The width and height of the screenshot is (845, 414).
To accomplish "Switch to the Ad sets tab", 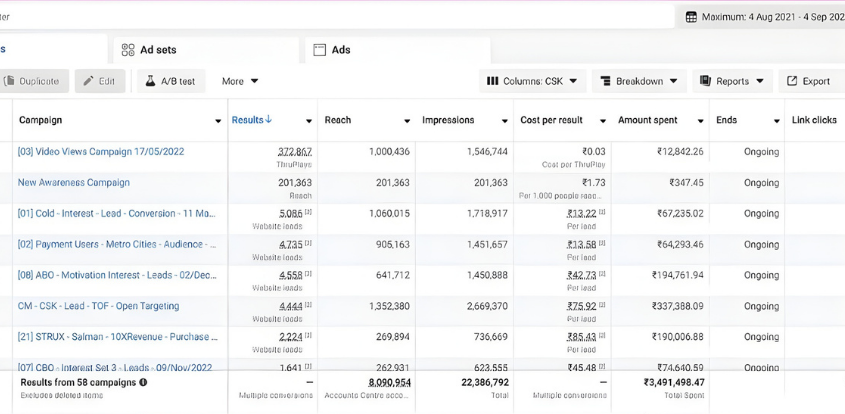I will [157, 50].
